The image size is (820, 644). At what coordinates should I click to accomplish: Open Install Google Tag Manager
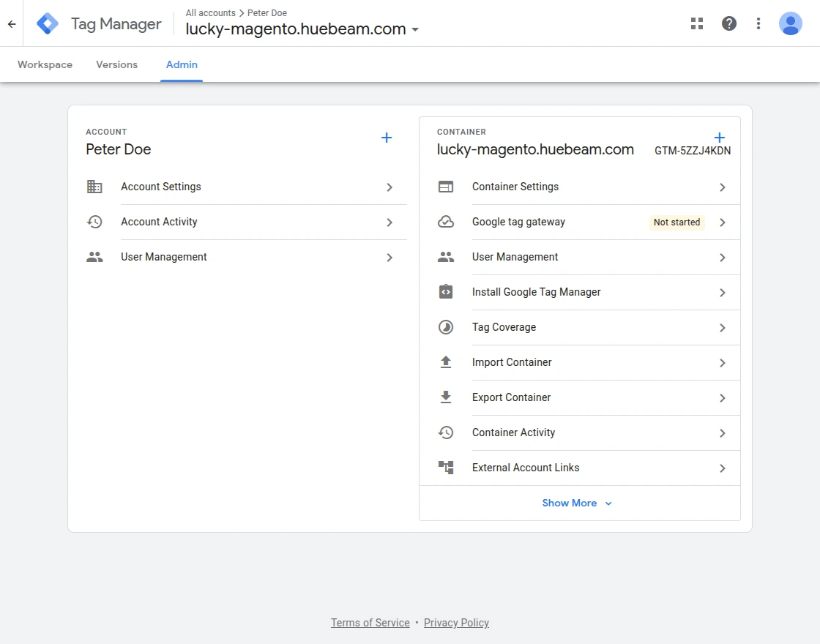point(579,292)
